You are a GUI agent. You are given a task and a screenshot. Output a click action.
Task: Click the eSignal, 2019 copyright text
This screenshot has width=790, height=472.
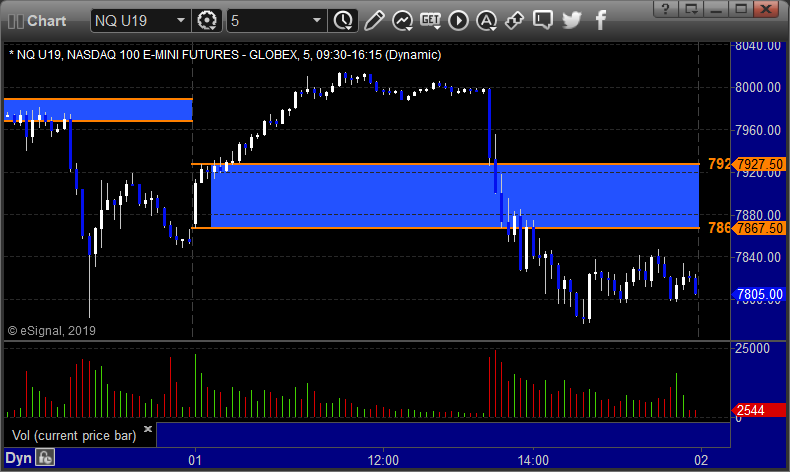click(x=52, y=330)
